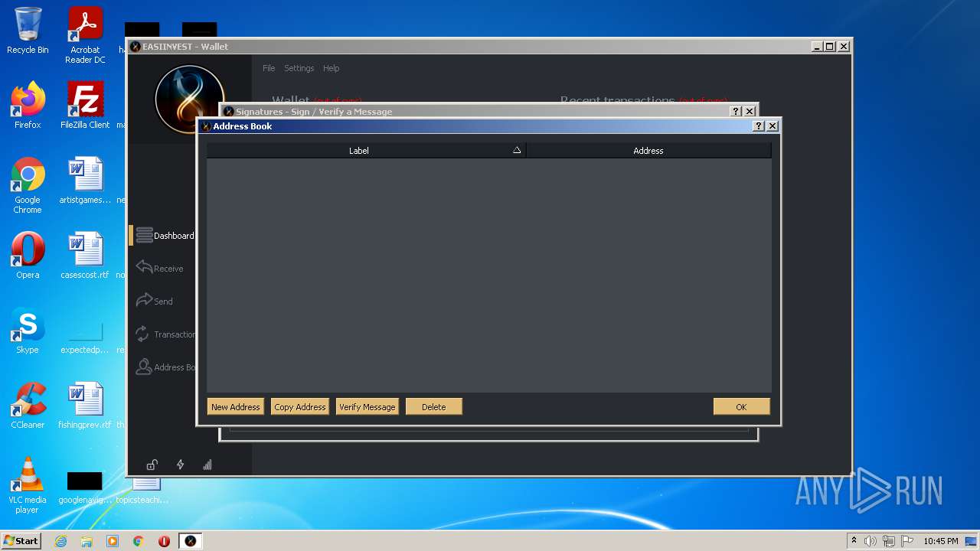This screenshot has height=551, width=980.
Task: Click the Copy Address button
Action: coord(300,407)
